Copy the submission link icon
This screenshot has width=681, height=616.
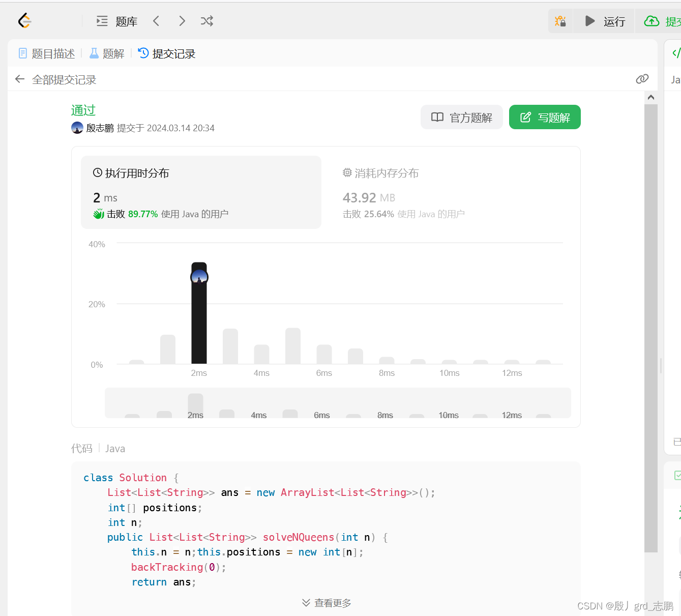(642, 79)
